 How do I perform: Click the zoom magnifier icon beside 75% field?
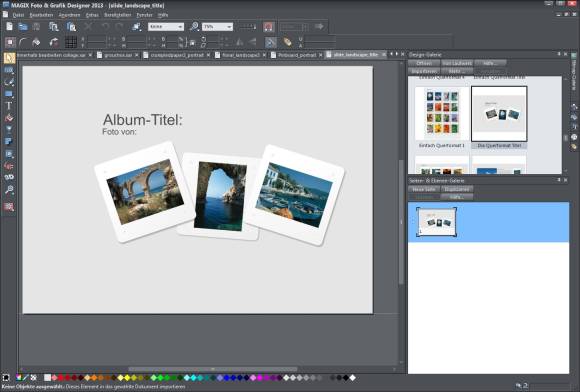tap(194, 27)
